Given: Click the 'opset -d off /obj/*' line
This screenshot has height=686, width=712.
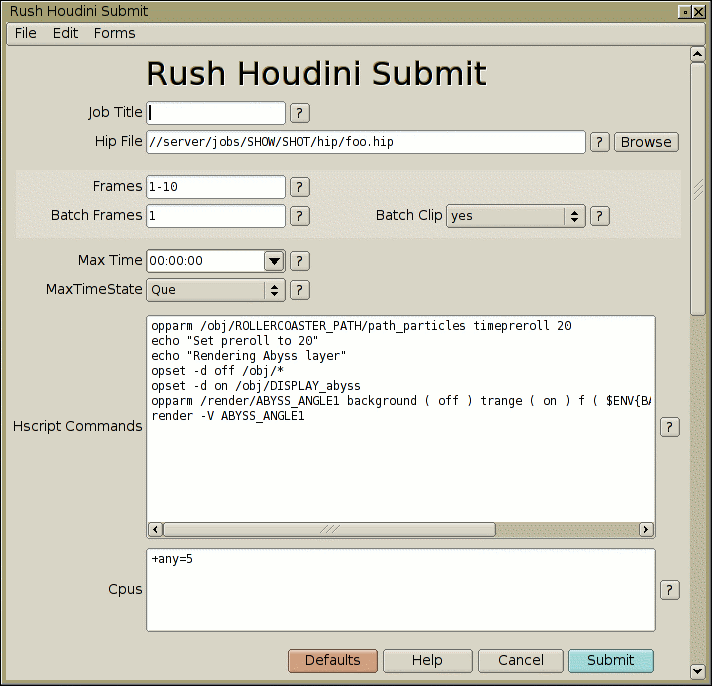Looking at the screenshot, I should (218, 371).
